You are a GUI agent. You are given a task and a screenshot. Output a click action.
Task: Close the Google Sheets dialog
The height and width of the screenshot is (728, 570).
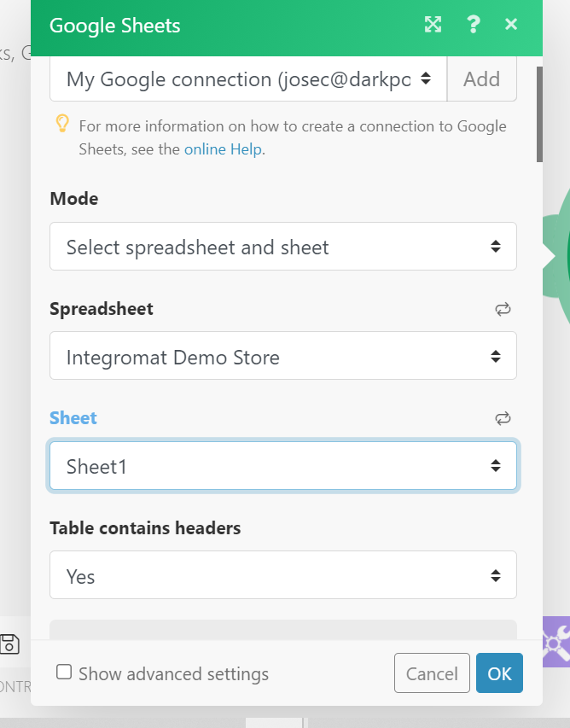click(x=511, y=25)
